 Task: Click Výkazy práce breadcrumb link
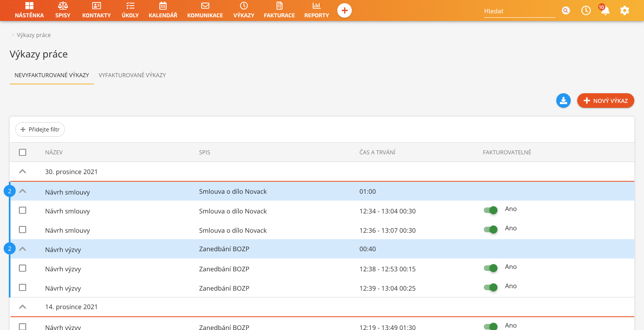(34, 35)
